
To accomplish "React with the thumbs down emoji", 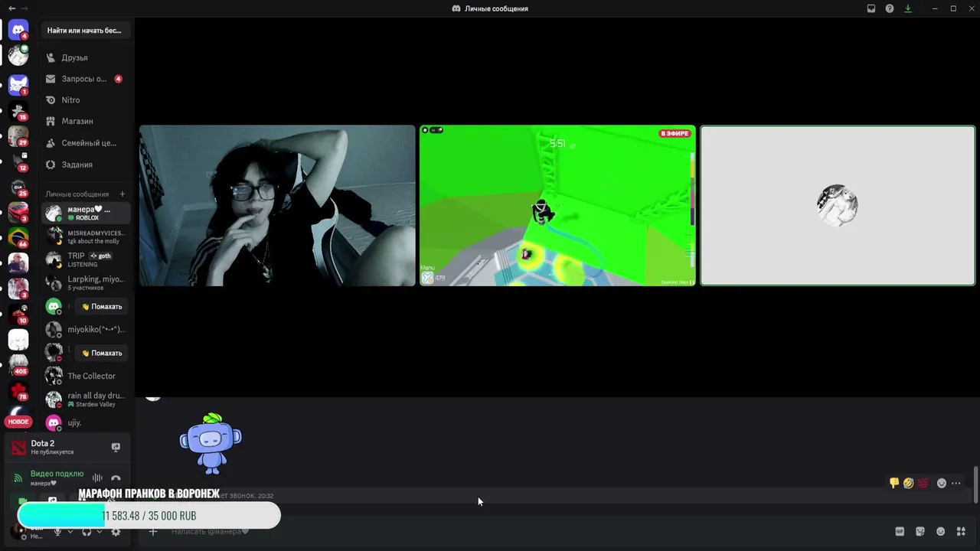I will tap(893, 483).
